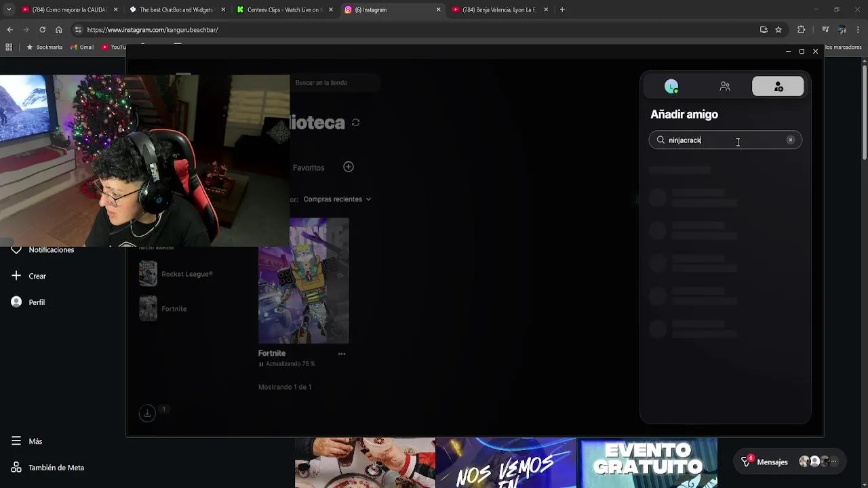
Task: Open the apps grid in bookmarks bar
Action: click(9, 47)
